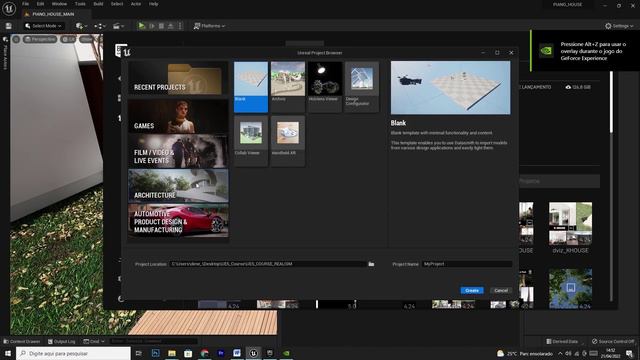
Task: Browse for project location folder icon
Action: point(371,264)
